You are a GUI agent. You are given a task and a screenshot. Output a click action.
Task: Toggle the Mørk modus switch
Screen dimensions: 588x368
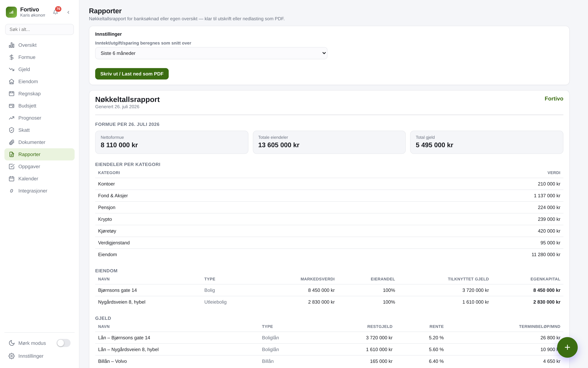[64, 343]
